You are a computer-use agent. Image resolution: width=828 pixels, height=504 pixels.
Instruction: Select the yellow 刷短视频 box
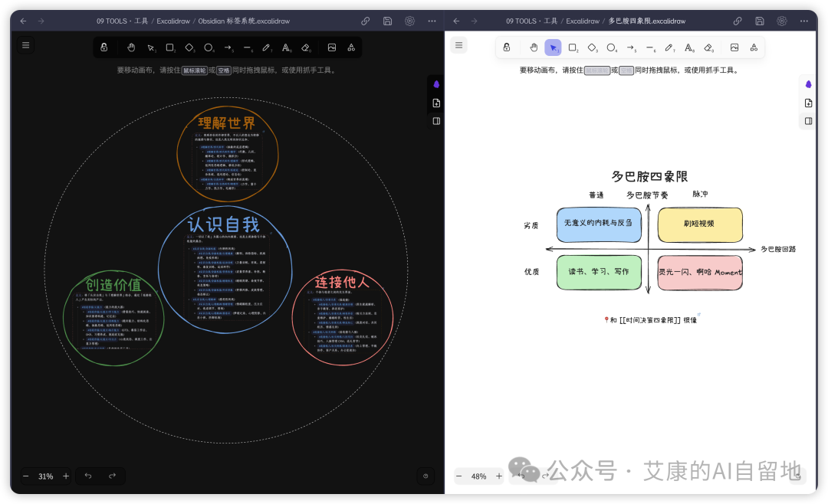click(700, 224)
